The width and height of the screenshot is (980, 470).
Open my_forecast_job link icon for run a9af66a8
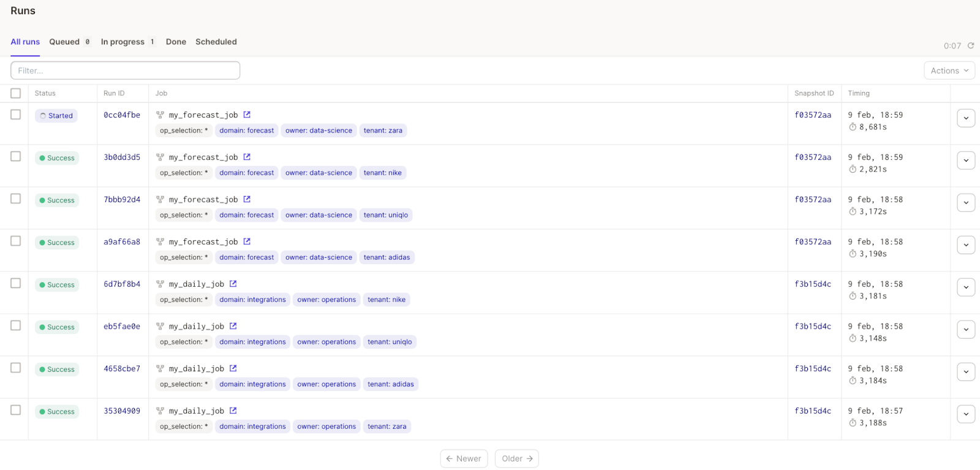coord(247,241)
